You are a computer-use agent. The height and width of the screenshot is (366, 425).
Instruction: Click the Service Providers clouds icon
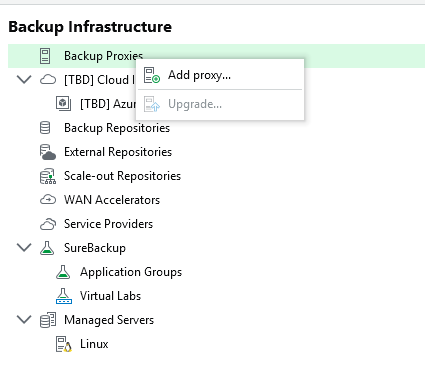coord(48,224)
